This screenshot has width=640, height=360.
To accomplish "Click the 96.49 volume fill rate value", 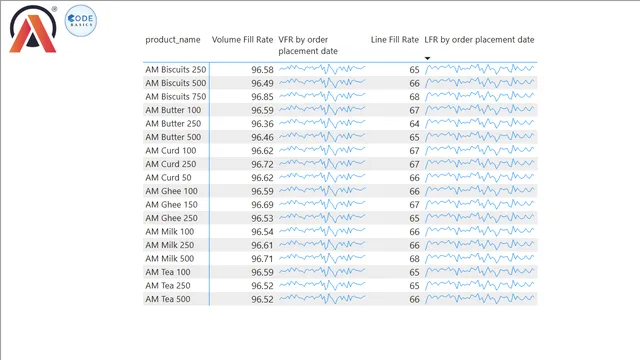I will point(262,83).
